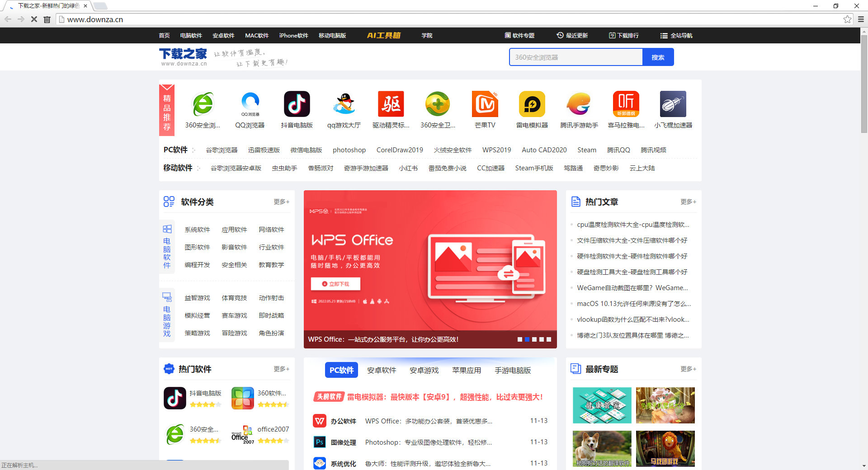The image size is (868, 470).
Task: Open the 360安全浏览器 icon in 精品推荐
Action: tap(203, 104)
